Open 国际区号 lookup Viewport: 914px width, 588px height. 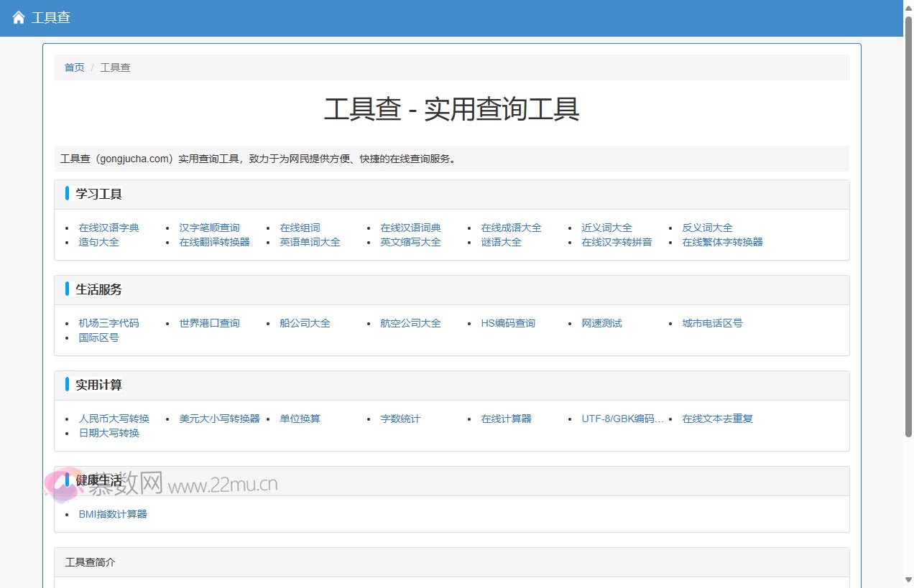(98, 337)
